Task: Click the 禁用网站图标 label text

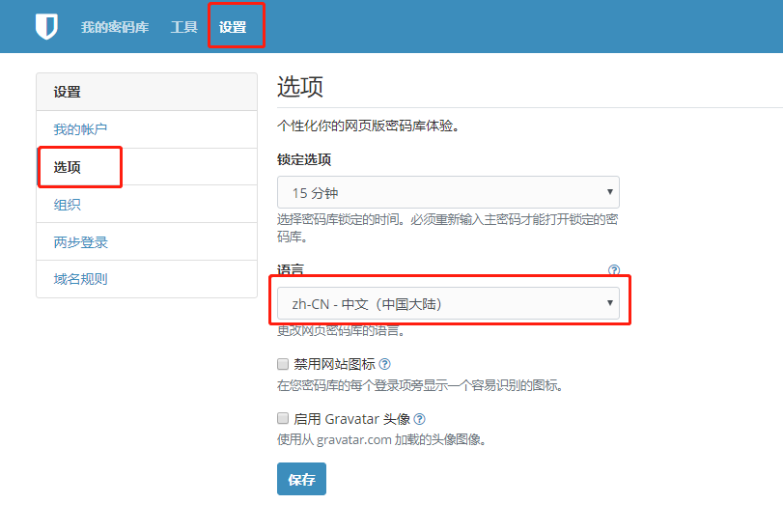Action: coord(334,364)
